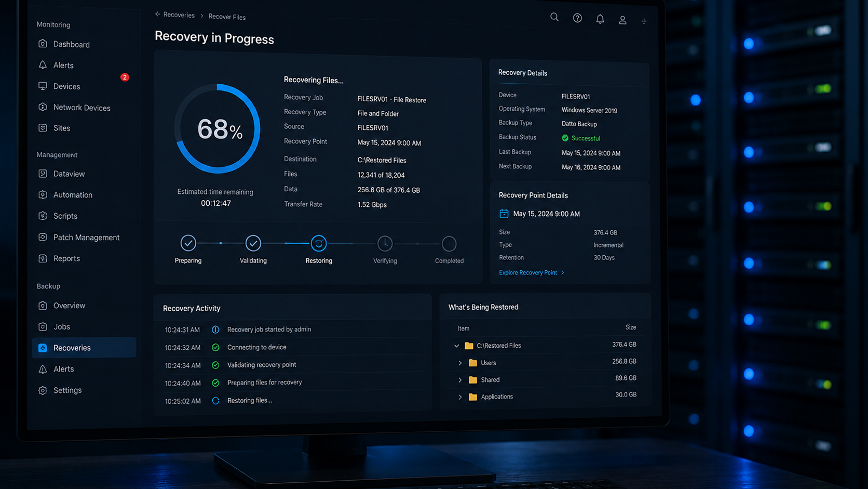Screen dimensions: 868x489
Task: Click the Automation sidebar icon
Action: pos(43,194)
